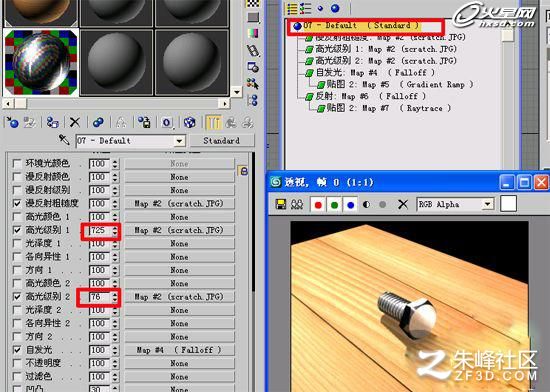Uncheck the 高光级别 1 map checkbox
The width and height of the screenshot is (550, 392).
coord(16,230)
